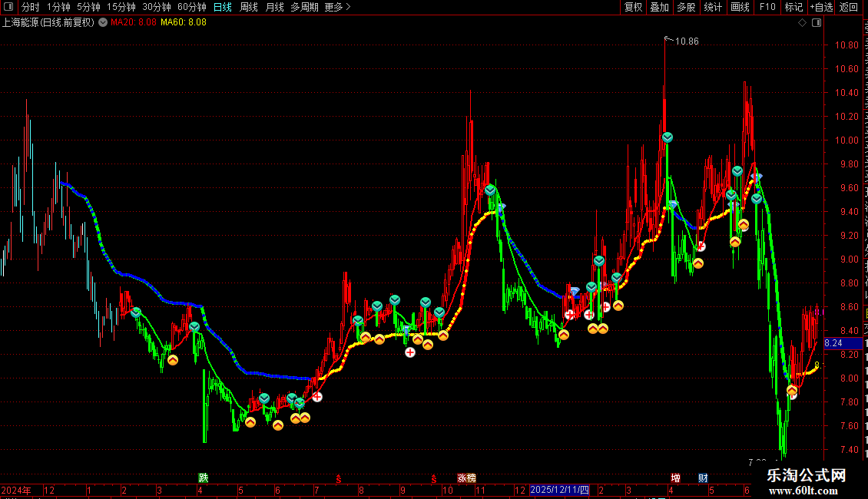Click the sell signal icon at 10.00 peak
868x499 pixels.
[x=667, y=137]
